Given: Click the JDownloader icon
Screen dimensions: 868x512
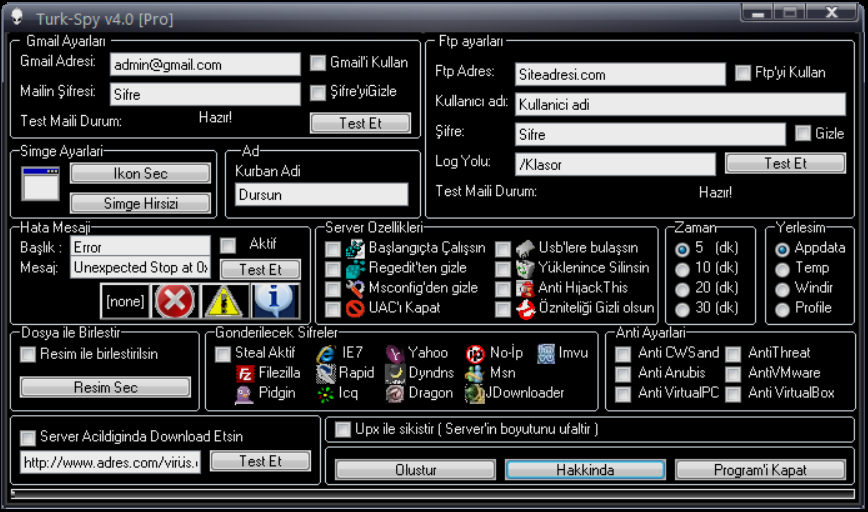Looking at the screenshot, I should coord(475,394).
